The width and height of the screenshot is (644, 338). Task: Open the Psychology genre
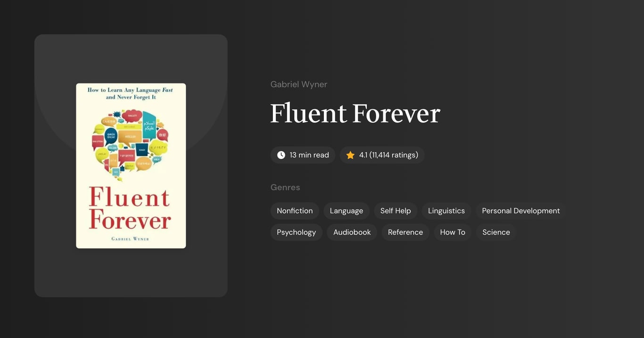[x=296, y=232]
